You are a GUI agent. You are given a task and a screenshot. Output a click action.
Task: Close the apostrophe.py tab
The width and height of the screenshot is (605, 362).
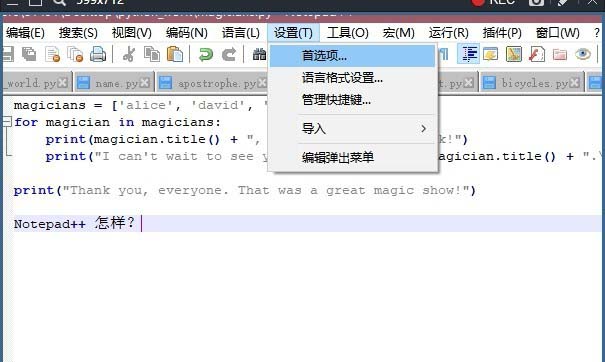pyautogui.click(x=262, y=83)
